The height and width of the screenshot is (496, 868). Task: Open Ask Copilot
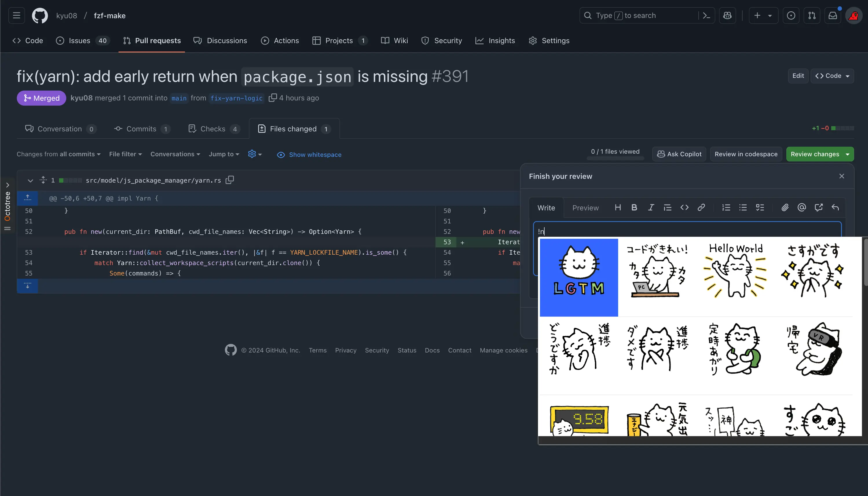(x=679, y=154)
